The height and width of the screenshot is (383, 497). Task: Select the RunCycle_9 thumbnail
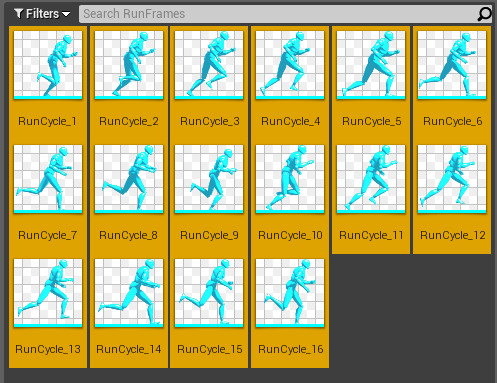tap(209, 179)
